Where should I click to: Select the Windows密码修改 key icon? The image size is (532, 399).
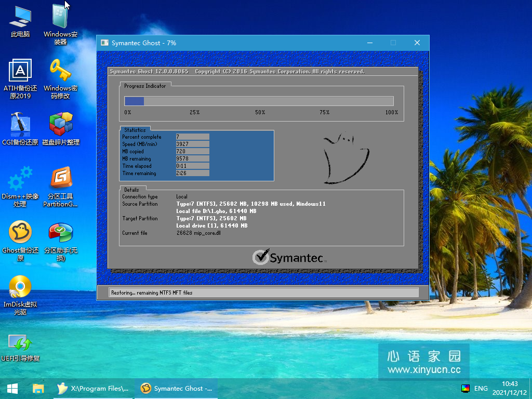pyautogui.click(x=60, y=79)
